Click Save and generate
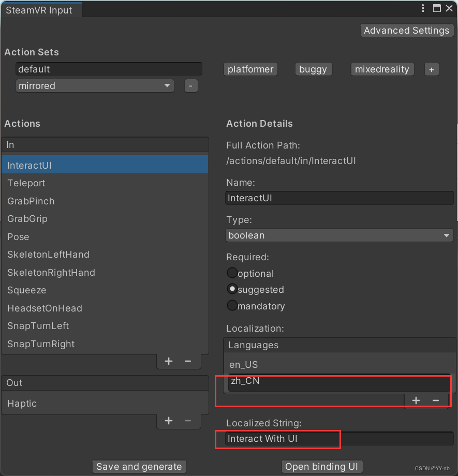This screenshot has width=458, height=476. (139, 466)
